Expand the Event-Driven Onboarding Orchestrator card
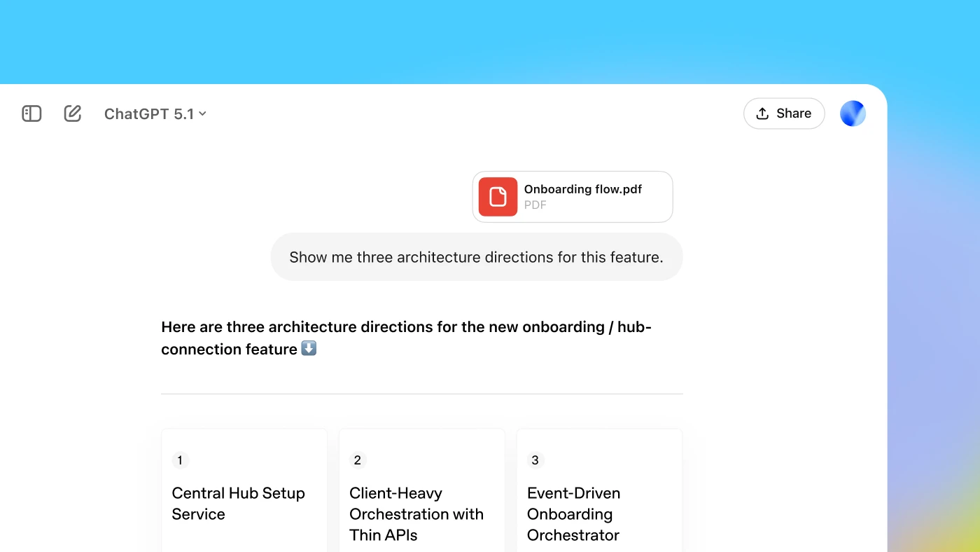This screenshot has height=552, width=980. click(599, 497)
